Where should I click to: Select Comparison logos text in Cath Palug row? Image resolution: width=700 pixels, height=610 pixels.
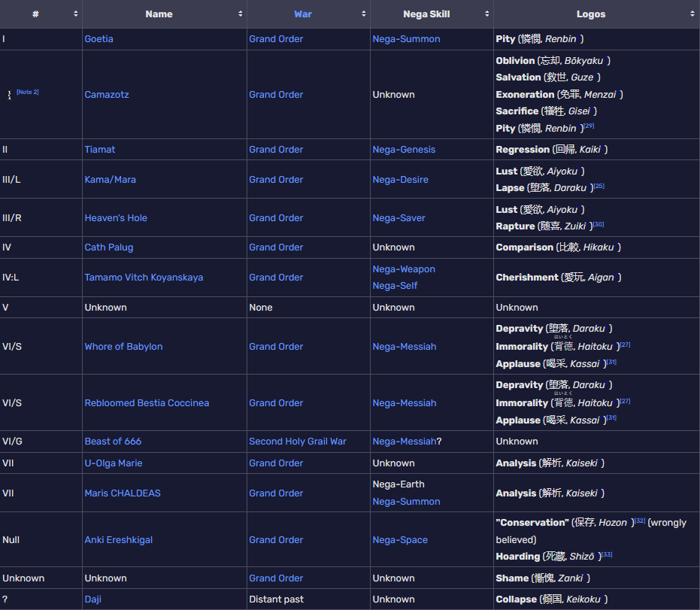[559, 247]
